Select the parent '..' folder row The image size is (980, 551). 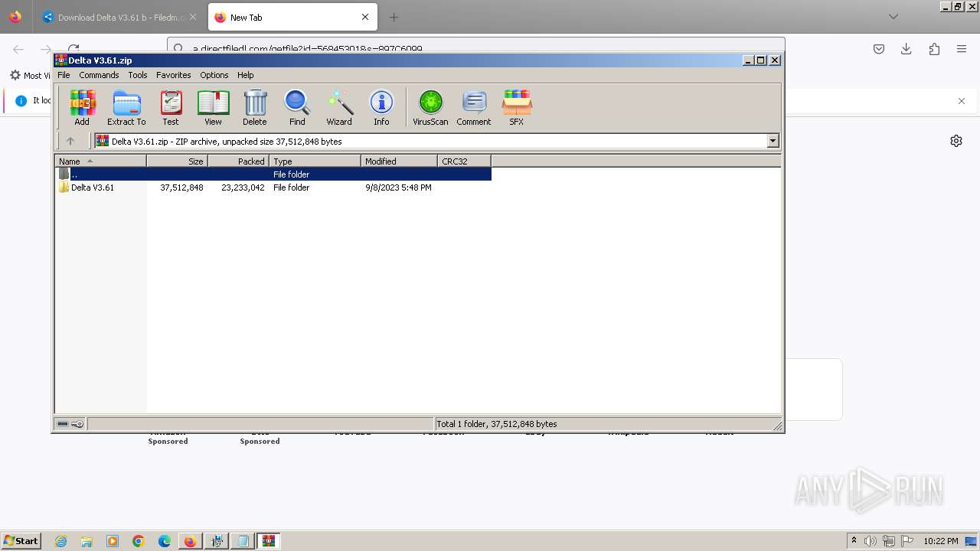click(273, 174)
